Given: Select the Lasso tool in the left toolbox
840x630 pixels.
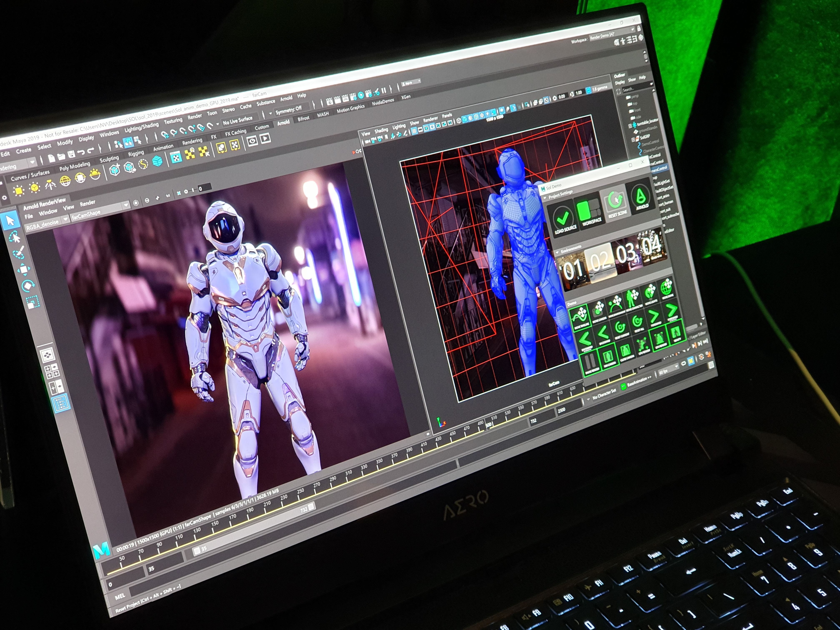Looking at the screenshot, I should [14, 237].
